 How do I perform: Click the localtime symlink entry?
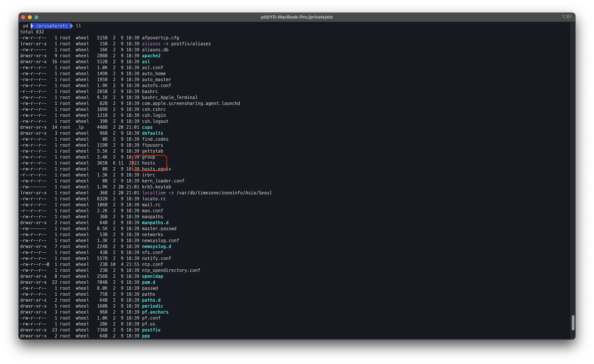coord(154,193)
